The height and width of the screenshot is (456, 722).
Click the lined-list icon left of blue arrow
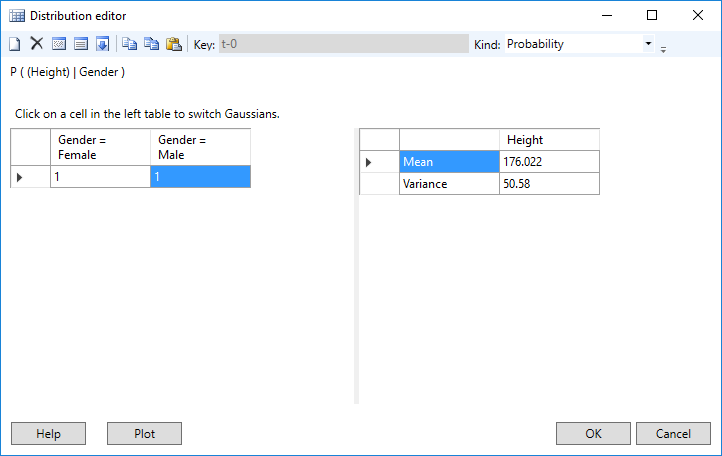pyautogui.click(x=80, y=44)
